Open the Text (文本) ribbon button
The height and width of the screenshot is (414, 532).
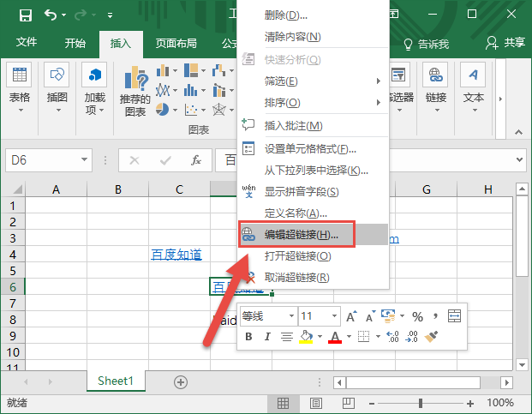pos(473,87)
